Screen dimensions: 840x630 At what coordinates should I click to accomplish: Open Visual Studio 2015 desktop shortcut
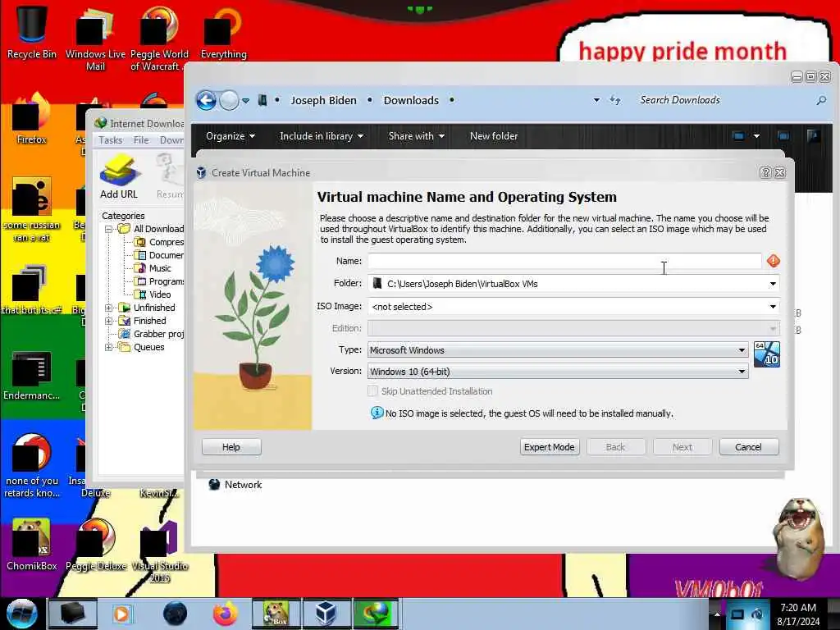click(x=160, y=550)
